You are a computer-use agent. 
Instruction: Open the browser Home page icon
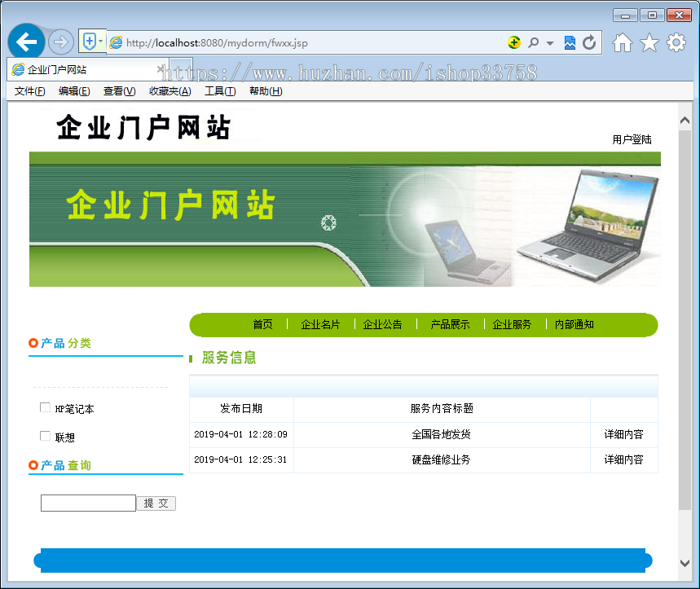[x=622, y=42]
